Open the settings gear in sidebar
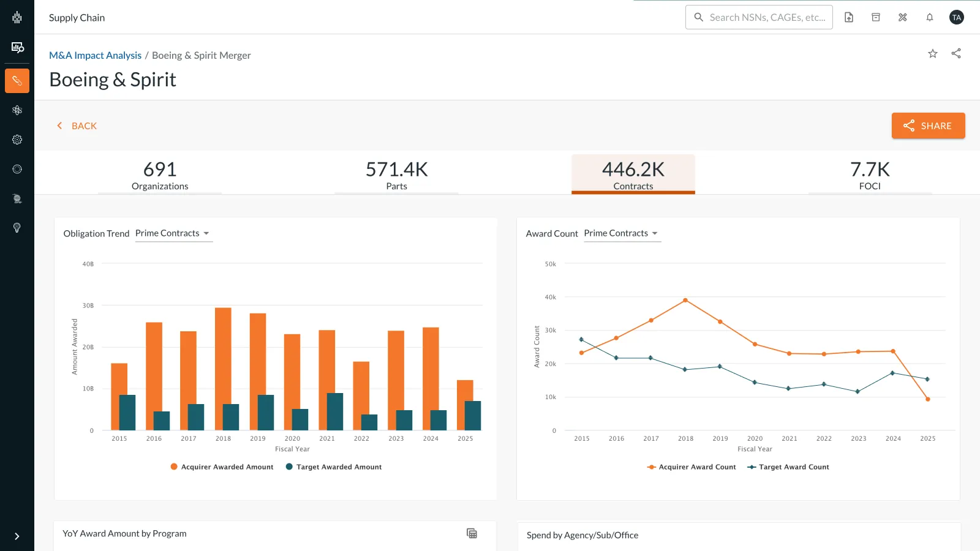Viewport: 980px width, 551px height. [17, 140]
